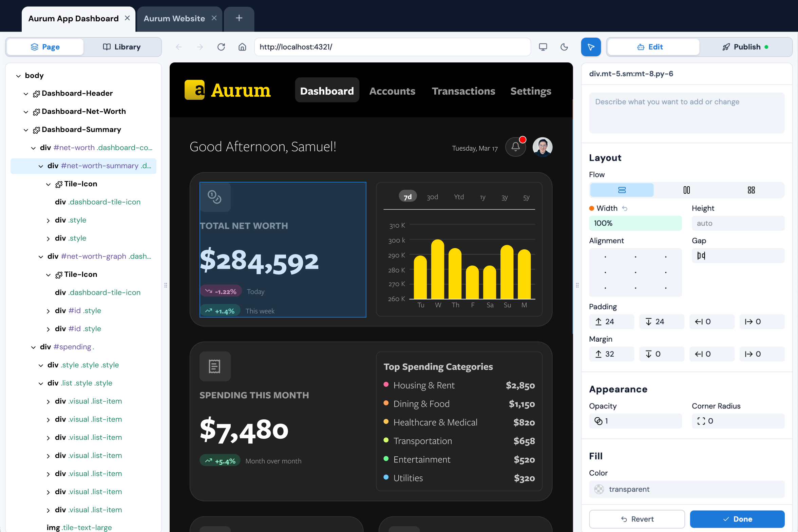798x532 pixels.
Task: Click the transparent fill color swatch
Action: (x=599, y=489)
